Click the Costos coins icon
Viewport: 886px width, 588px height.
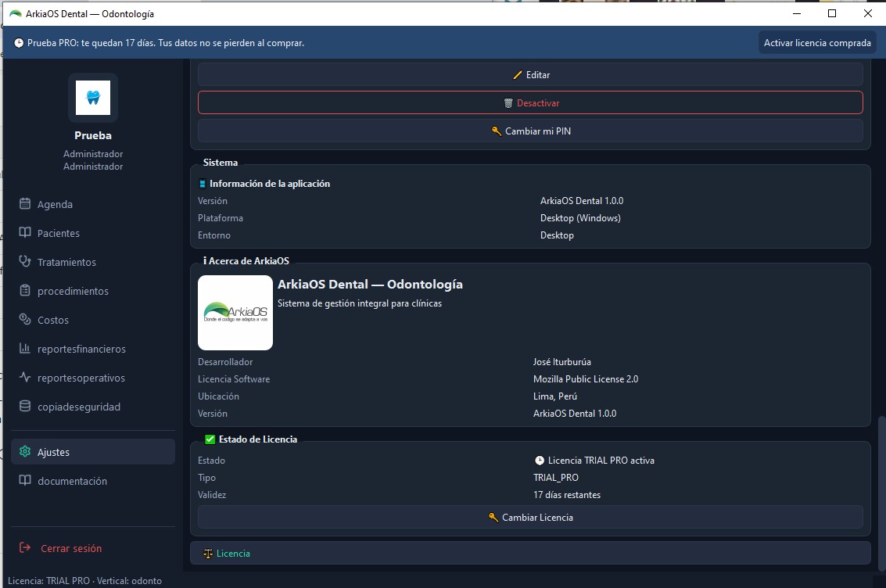pos(25,319)
